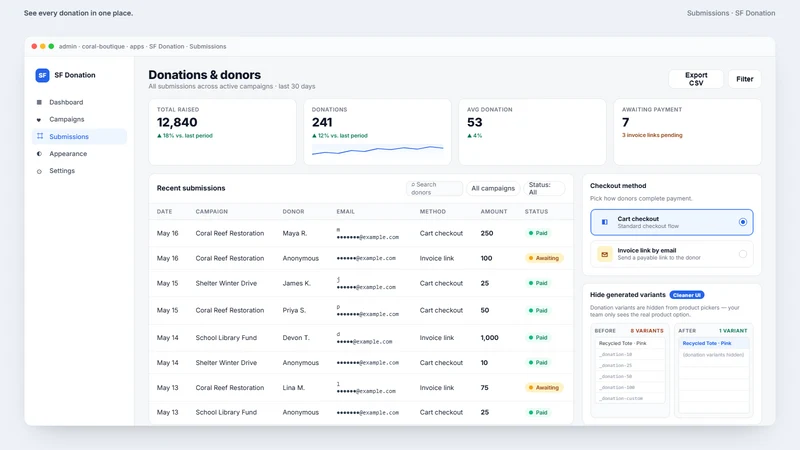Click Invoice link method for Lina M.

click(437, 388)
